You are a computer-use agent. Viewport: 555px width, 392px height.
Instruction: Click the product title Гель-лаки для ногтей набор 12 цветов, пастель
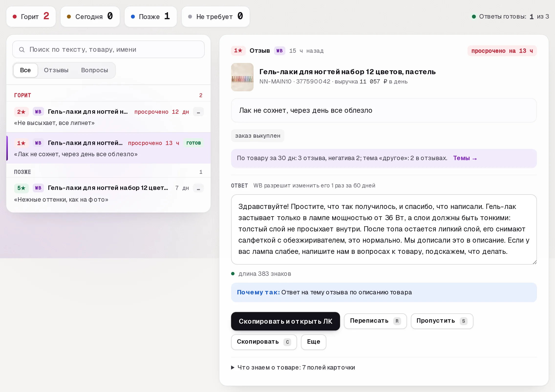(x=347, y=72)
